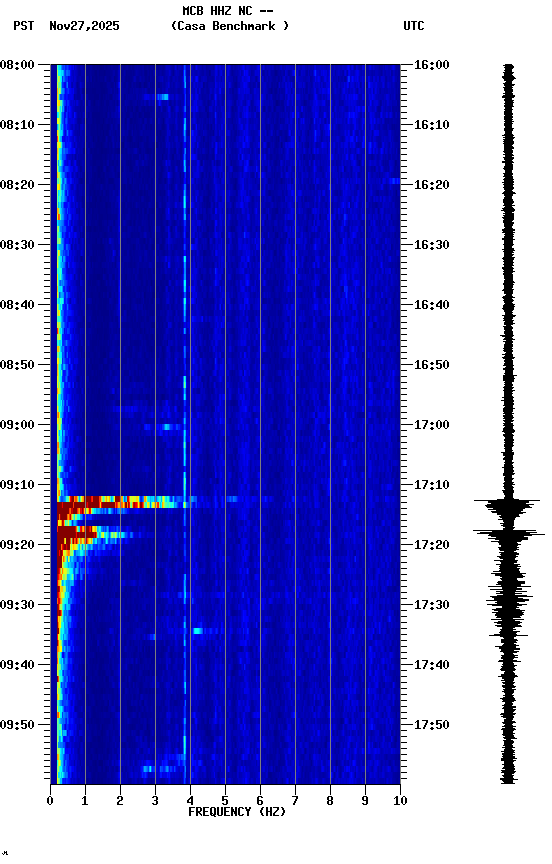Select the frequency axis tick label 5
This screenshot has height=864, width=552.
(225, 801)
